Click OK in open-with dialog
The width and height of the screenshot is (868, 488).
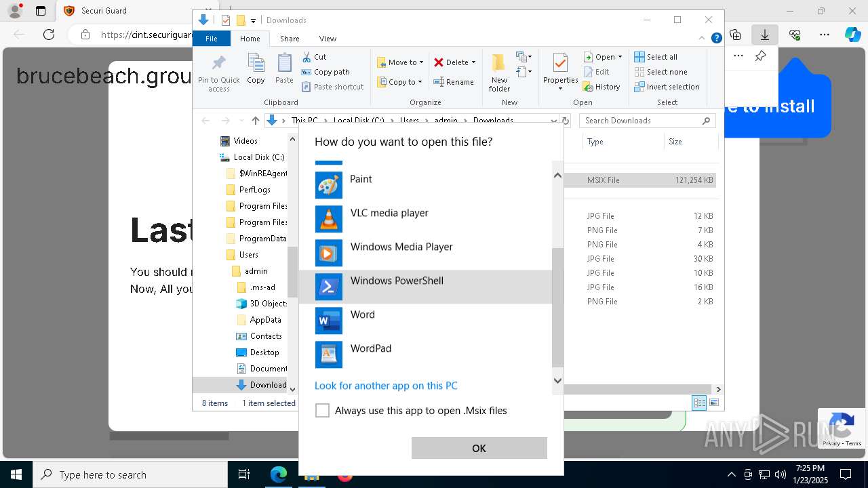click(479, 448)
